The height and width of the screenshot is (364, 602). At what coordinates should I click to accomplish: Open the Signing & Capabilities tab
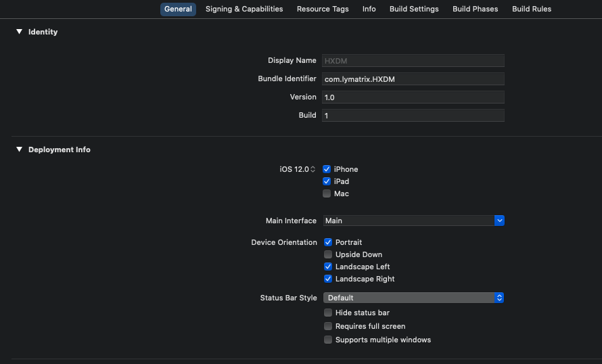pyautogui.click(x=244, y=9)
